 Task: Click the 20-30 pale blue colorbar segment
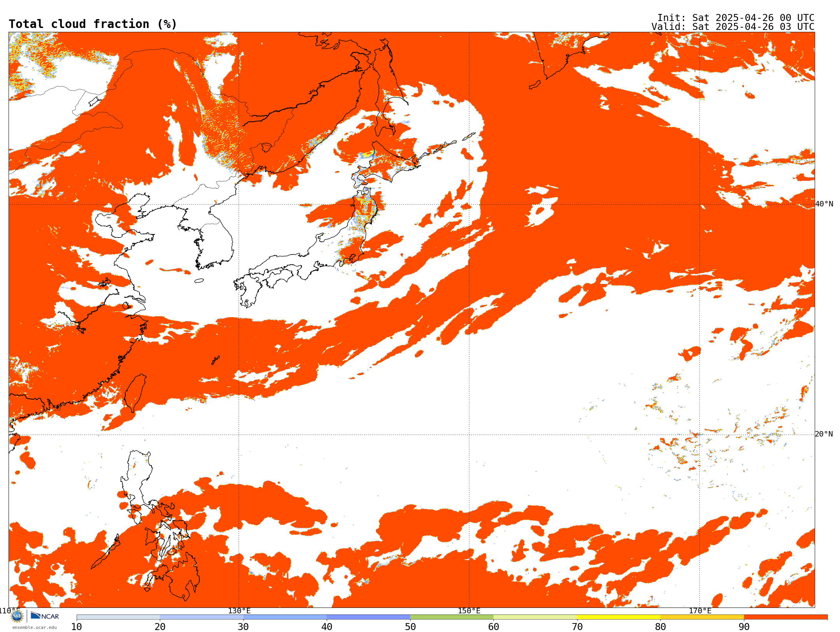coord(201,617)
